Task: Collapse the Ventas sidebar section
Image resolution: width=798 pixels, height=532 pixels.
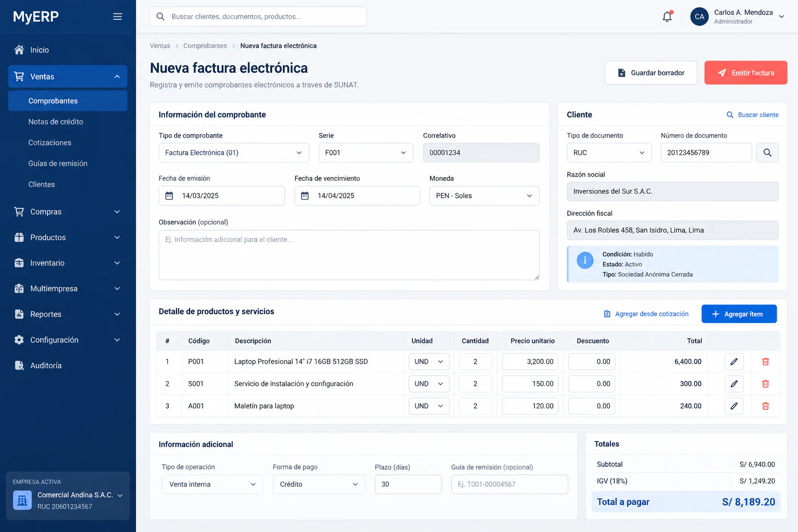Action: point(68,76)
